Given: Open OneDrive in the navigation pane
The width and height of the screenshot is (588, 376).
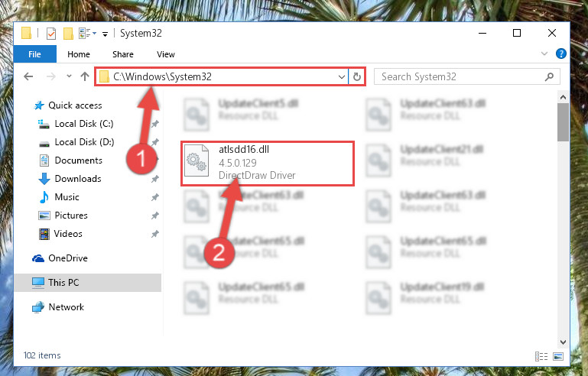Looking at the screenshot, I should [68, 258].
